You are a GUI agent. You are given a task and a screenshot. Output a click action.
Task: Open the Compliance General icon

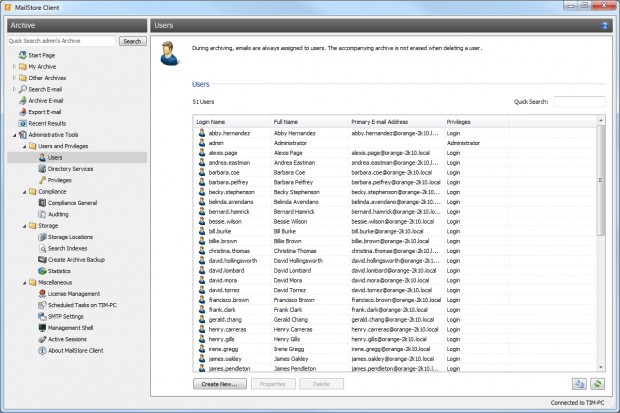42,203
